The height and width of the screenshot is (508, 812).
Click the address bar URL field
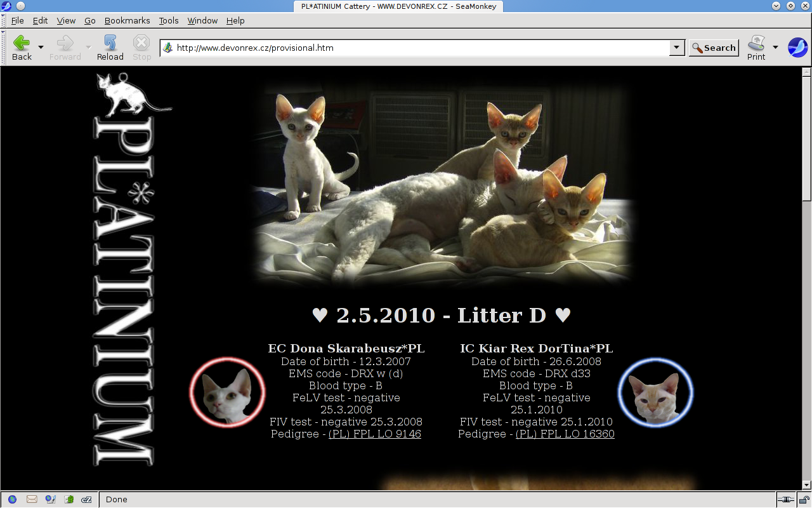click(x=421, y=48)
